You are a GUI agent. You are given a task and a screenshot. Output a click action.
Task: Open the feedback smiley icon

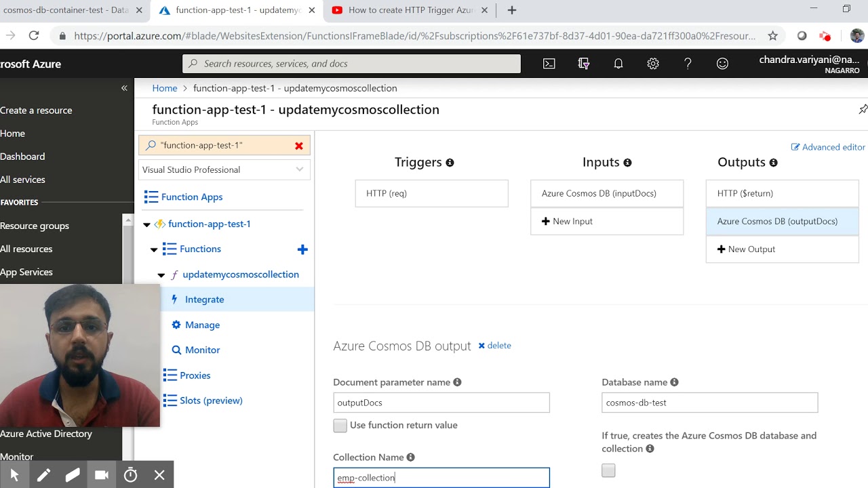[x=722, y=64]
